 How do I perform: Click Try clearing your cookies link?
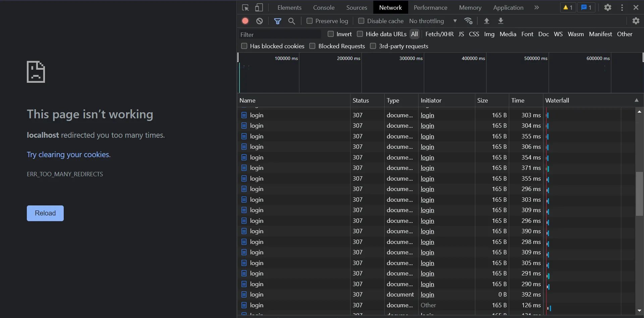tap(68, 154)
